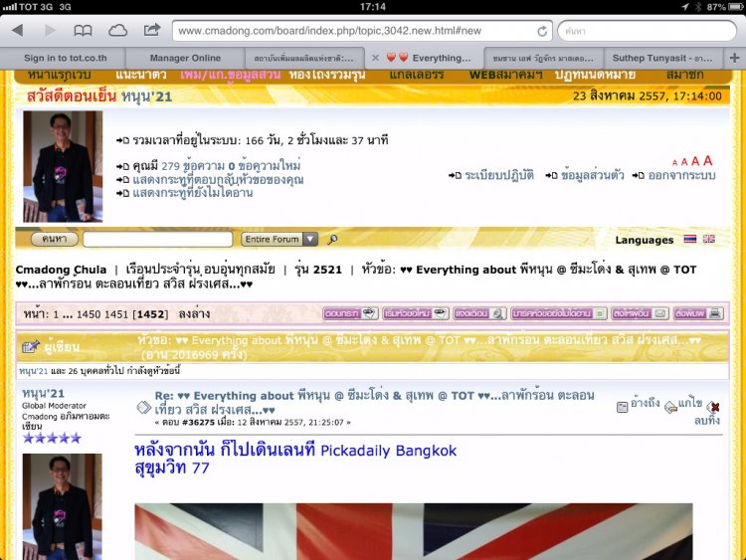The height and width of the screenshot is (560, 746).
Task: Click the post icon beside the Re: title
Action: click(143, 407)
